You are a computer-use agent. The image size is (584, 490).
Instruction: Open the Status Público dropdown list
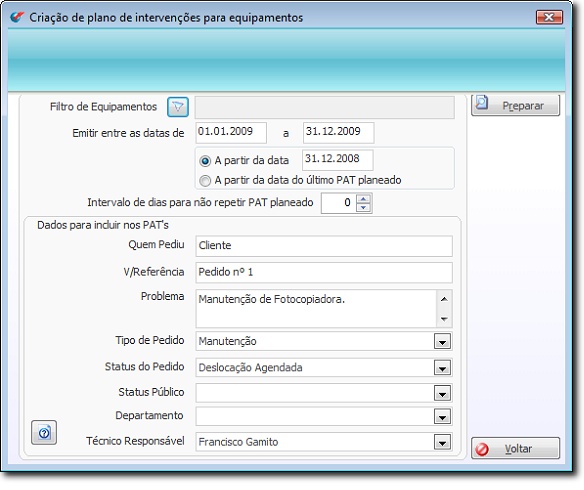pos(442,393)
